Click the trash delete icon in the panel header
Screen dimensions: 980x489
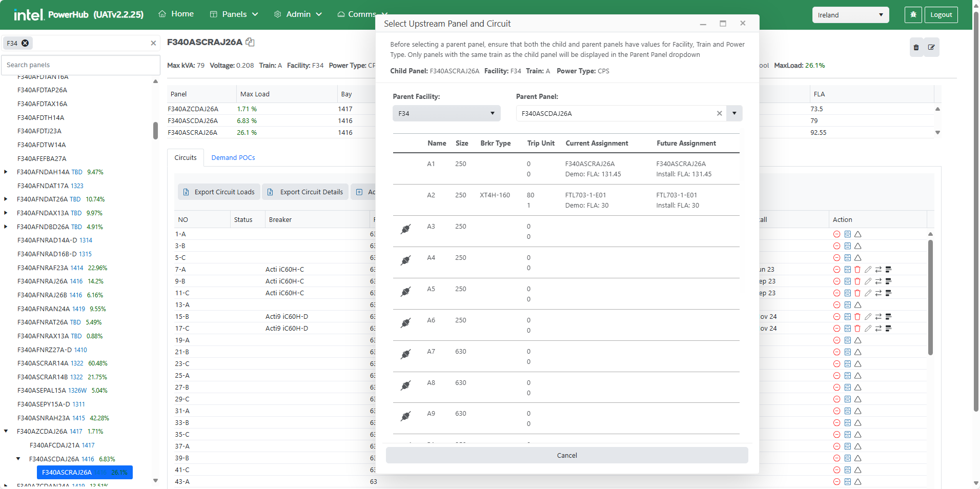click(x=916, y=48)
